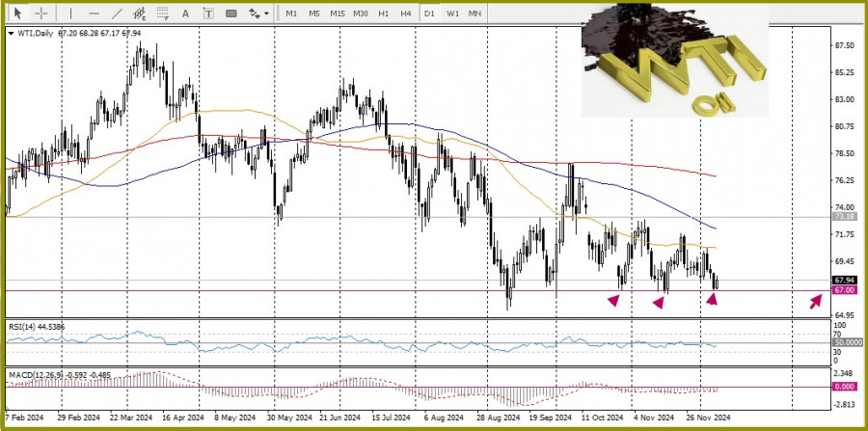This screenshot has width=868, height=431.
Task: Click the 87.50 price axis label
Action: click(x=844, y=45)
